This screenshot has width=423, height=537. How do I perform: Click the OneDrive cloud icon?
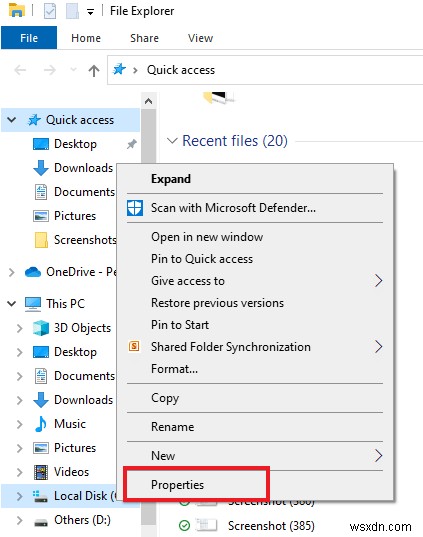[33, 272]
